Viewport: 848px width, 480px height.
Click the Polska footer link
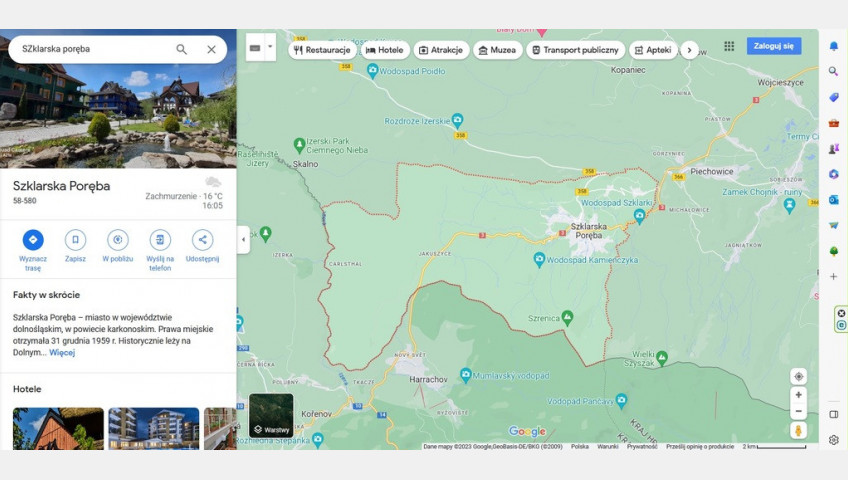[x=580, y=446]
